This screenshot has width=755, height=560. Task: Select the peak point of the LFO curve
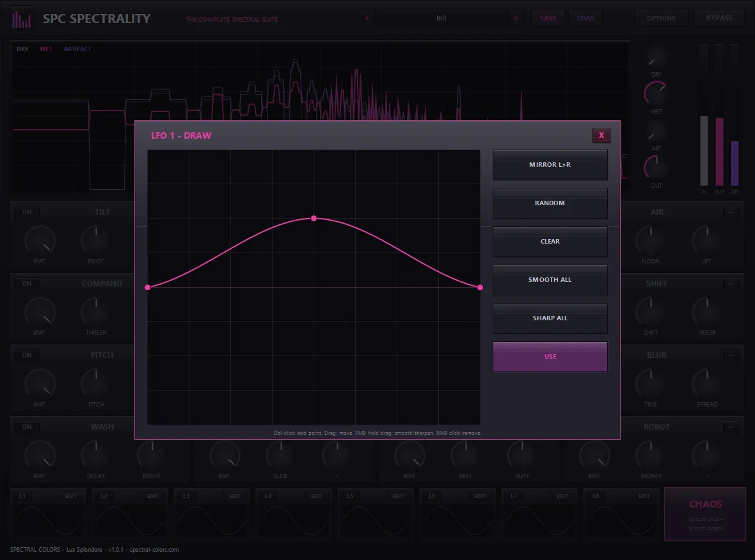pyautogui.click(x=314, y=219)
